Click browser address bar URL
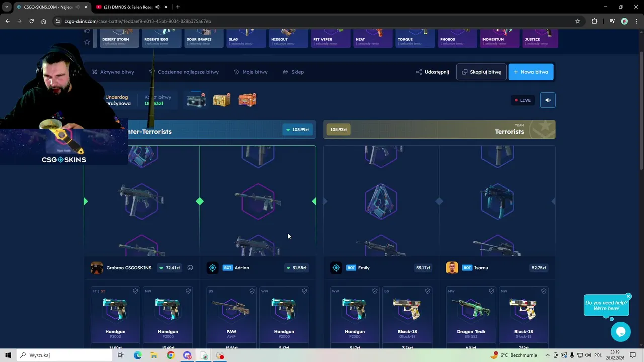 138,21
